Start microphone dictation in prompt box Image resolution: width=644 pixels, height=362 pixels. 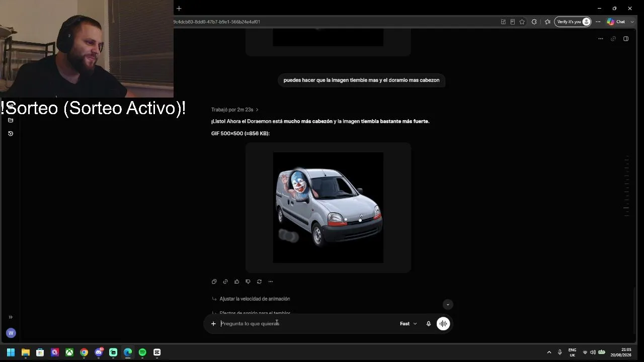tap(429, 324)
